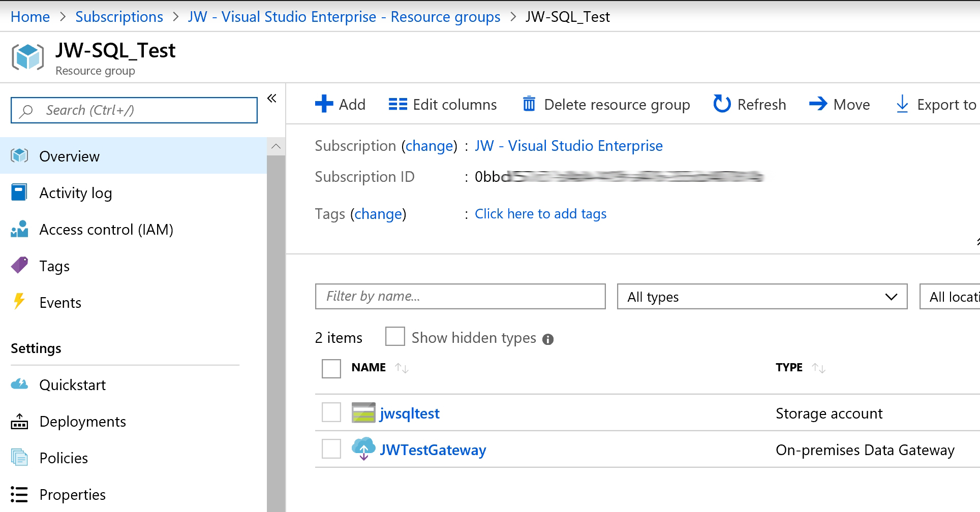The width and height of the screenshot is (980, 512).
Task: Open Access control (IAM)
Action: [133, 229]
